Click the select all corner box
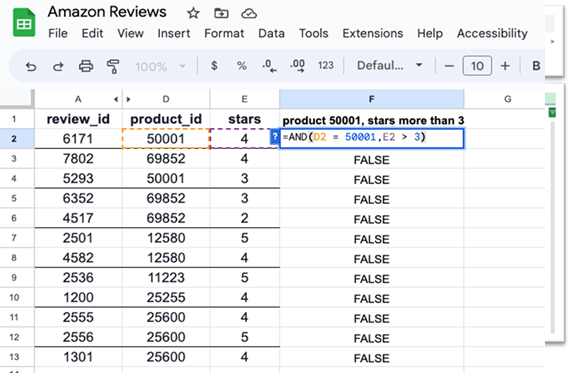Screen dimensions: 572x373 17,99
